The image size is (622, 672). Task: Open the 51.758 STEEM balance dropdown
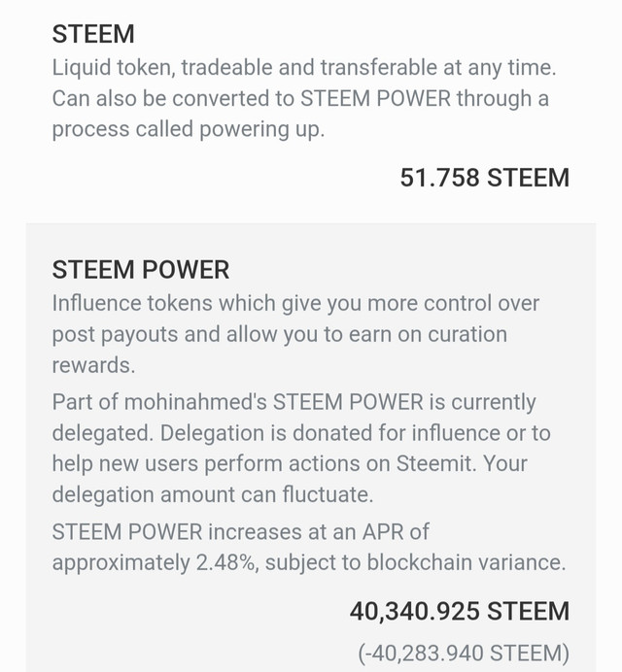click(485, 178)
